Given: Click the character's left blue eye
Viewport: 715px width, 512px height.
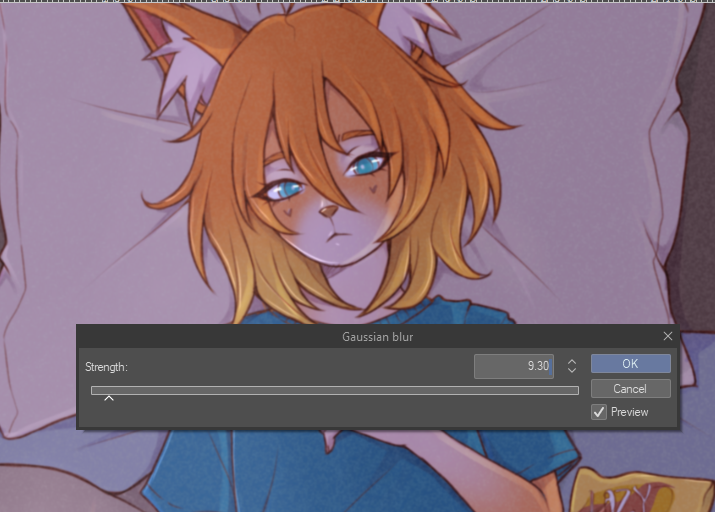Looking at the screenshot, I should pyautogui.click(x=285, y=190).
